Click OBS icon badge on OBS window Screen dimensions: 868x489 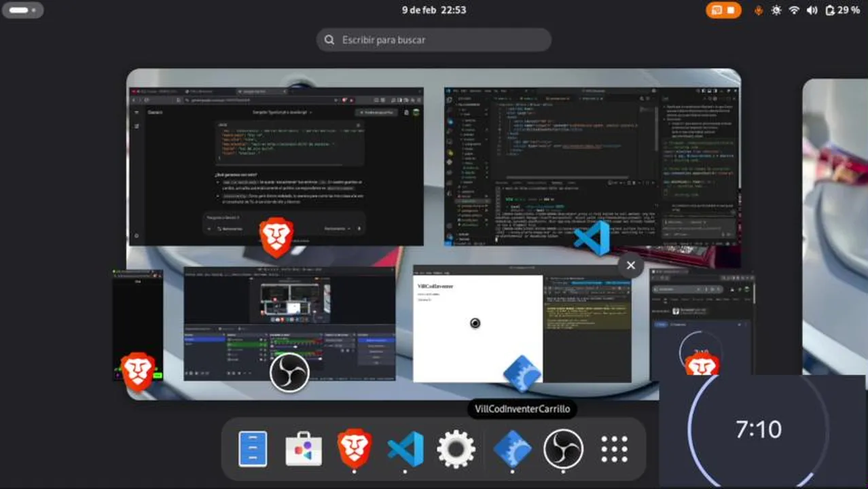289,373
